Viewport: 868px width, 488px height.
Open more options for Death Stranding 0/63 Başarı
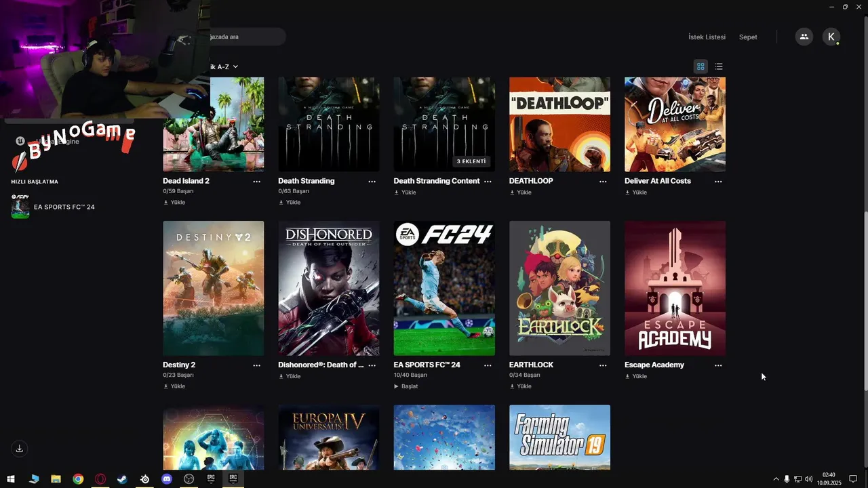[x=372, y=182]
